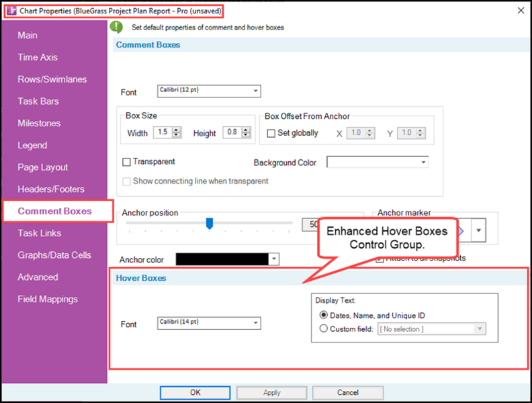Go to Graphs/Data Cells tab
532x403 pixels.
54,255
